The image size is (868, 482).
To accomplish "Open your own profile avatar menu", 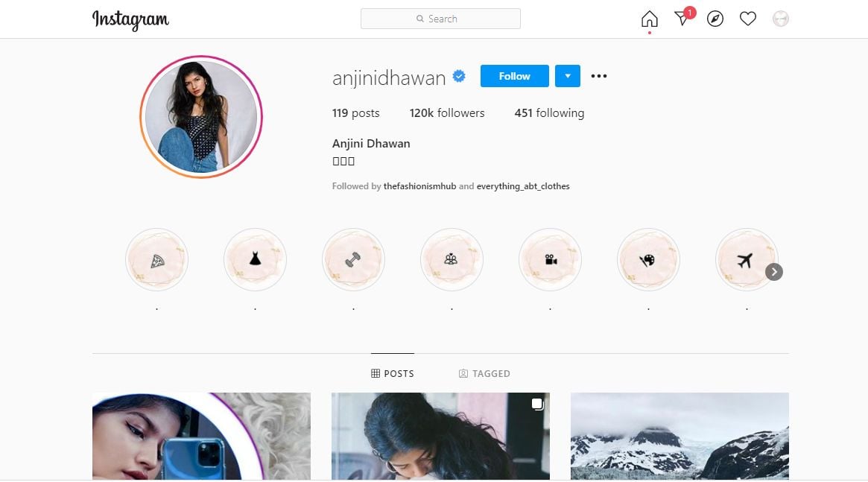I will (781, 19).
